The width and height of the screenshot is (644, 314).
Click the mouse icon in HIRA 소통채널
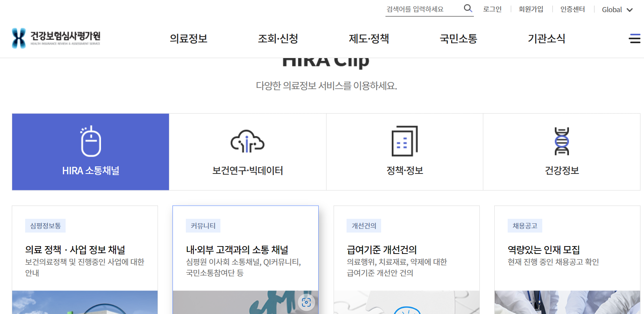(91, 141)
